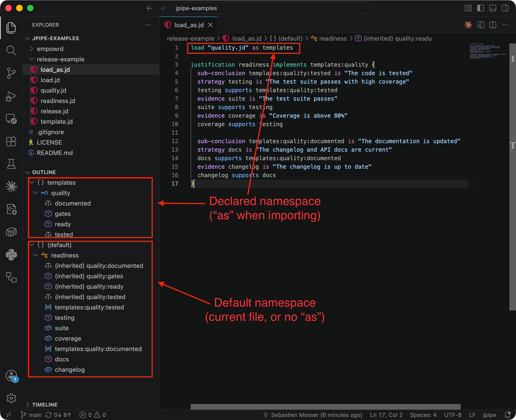The image size is (516, 420).
Task: Expand the empowrd folder
Action: pos(31,49)
